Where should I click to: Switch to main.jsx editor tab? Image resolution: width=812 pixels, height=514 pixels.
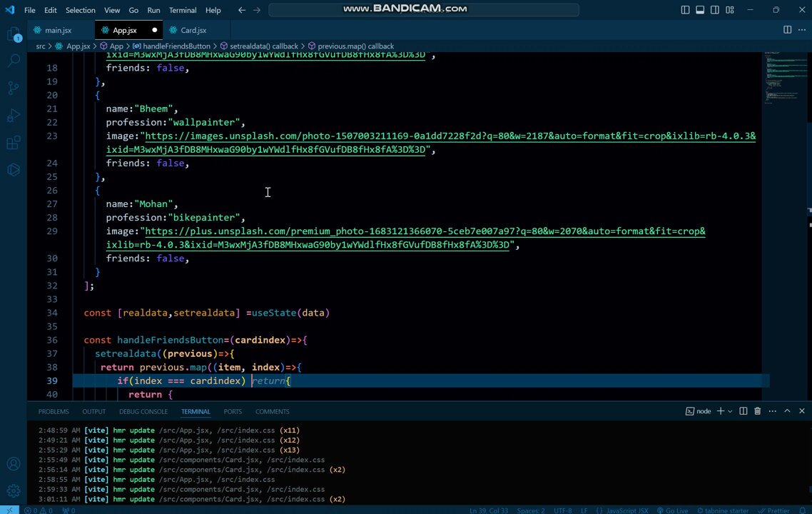(x=58, y=30)
